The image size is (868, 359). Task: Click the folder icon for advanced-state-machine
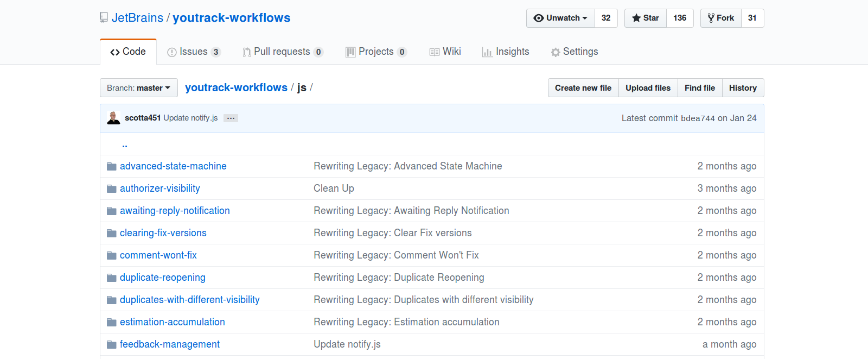112,166
